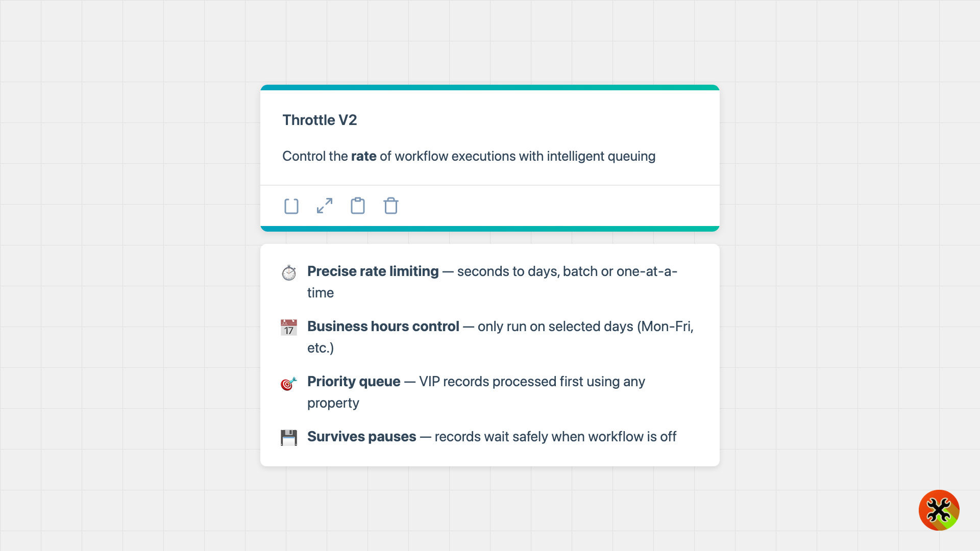Click the 'Precise rate limiting' heading

click(x=373, y=271)
